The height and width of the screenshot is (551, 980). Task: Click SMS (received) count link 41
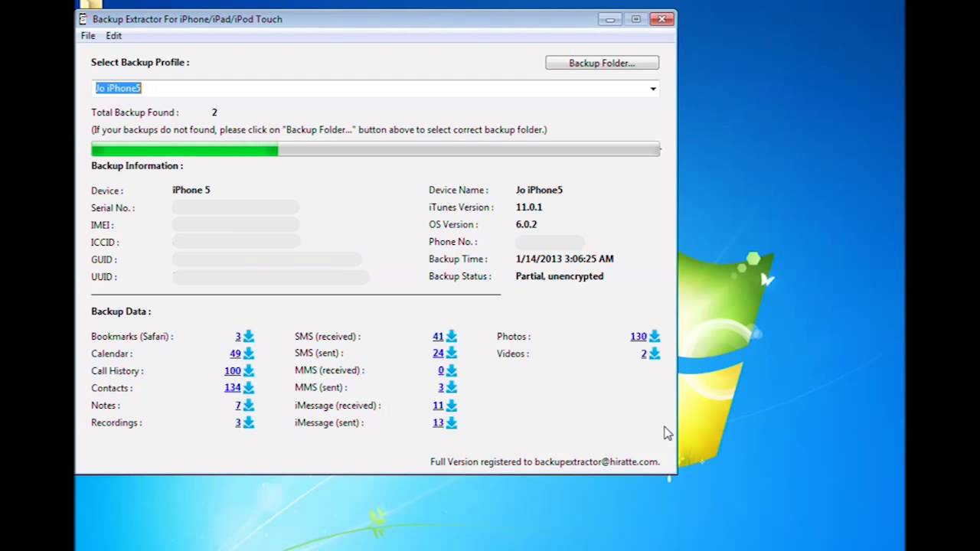[x=438, y=337]
